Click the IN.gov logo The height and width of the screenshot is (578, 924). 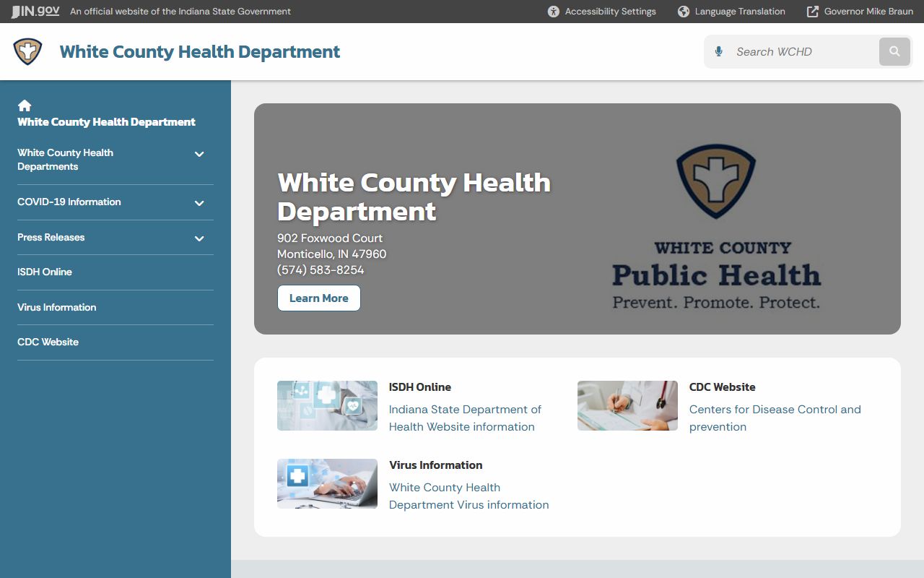[x=35, y=12]
